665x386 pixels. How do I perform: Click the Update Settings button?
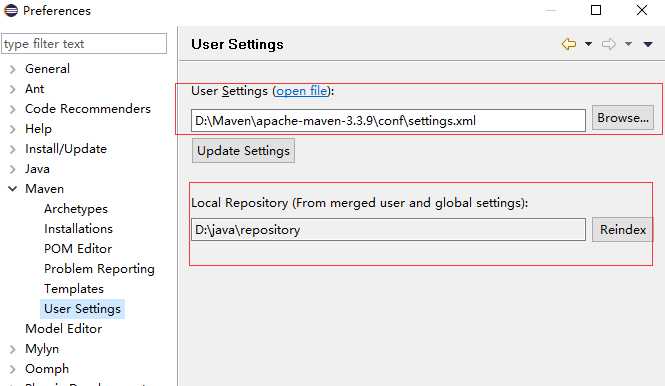tap(243, 151)
